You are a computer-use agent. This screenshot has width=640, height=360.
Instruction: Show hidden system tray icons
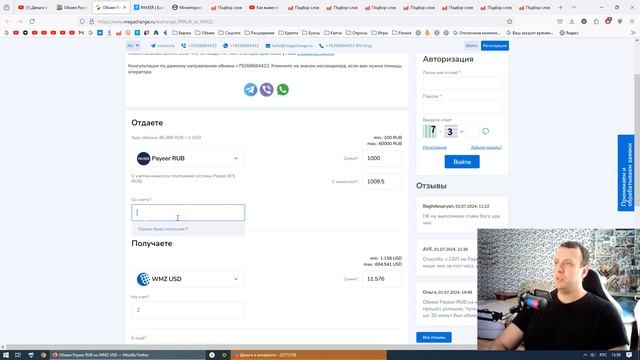point(584,355)
